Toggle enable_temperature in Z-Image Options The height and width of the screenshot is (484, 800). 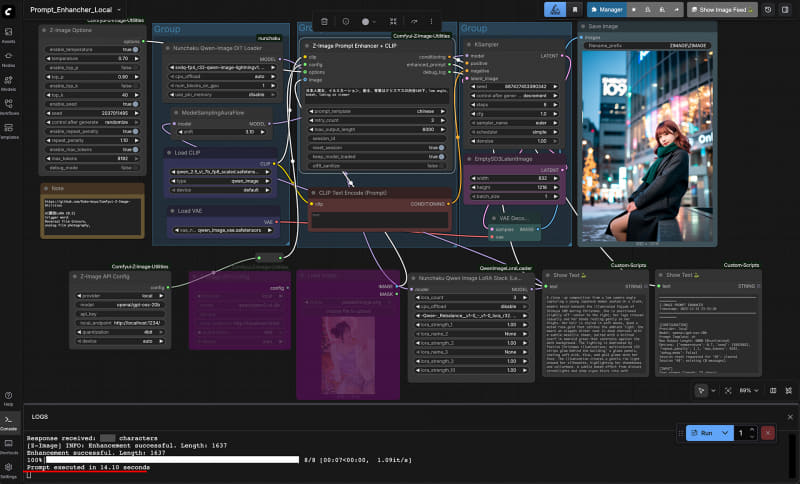pos(92,49)
